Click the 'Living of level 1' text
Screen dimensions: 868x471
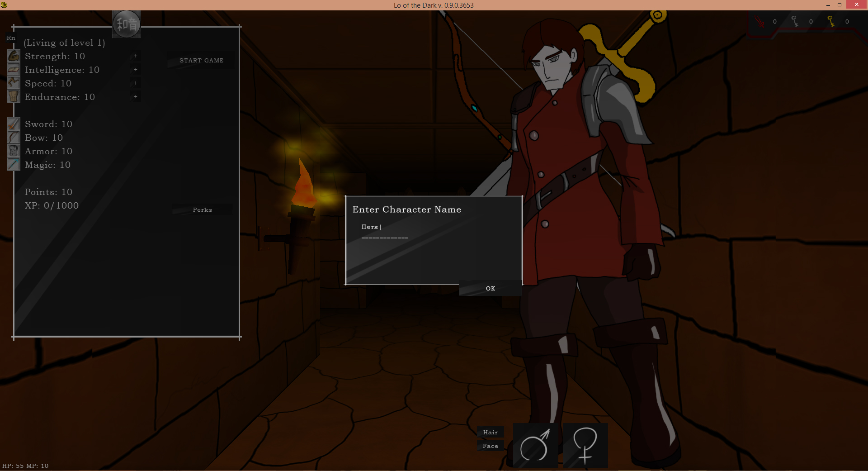tap(64, 43)
